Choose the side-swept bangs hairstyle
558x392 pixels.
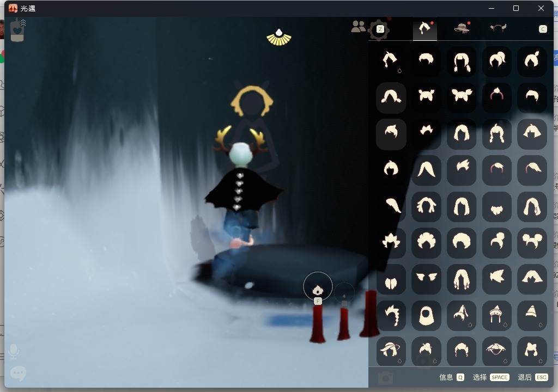(x=532, y=97)
